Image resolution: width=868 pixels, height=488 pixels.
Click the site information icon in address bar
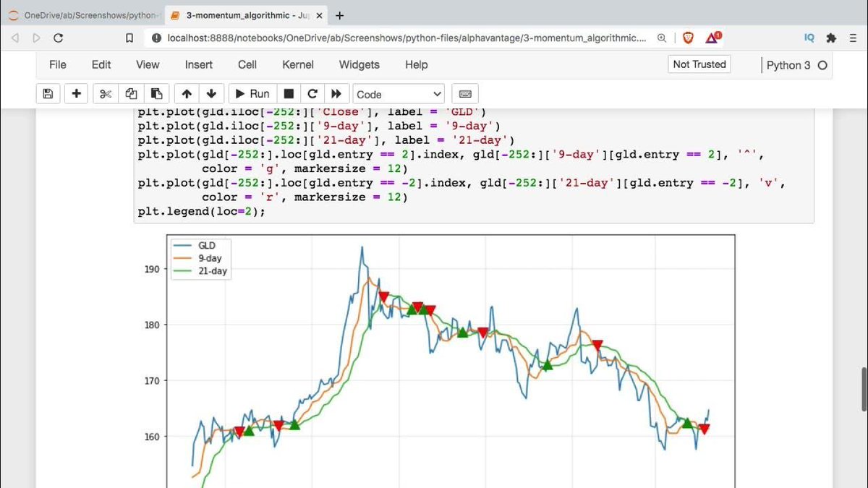[x=156, y=38]
